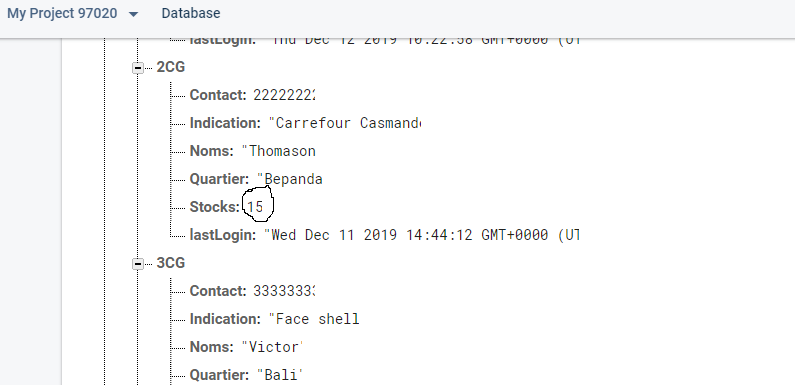Click the Victor name value

272,347
